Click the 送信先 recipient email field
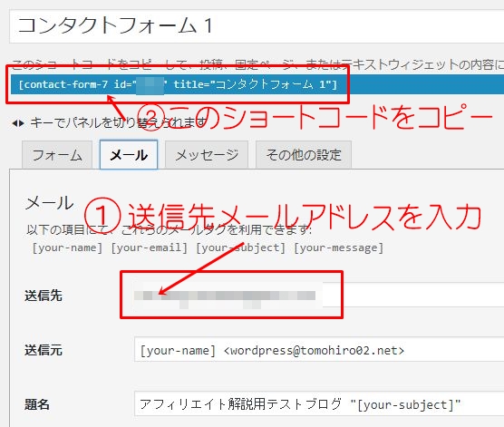The width and height of the screenshot is (504, 427). click(319, 296)
